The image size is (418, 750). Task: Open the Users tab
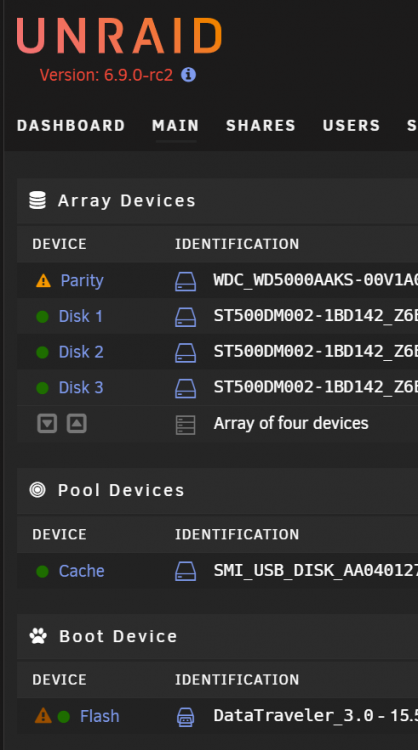(352, 125)
